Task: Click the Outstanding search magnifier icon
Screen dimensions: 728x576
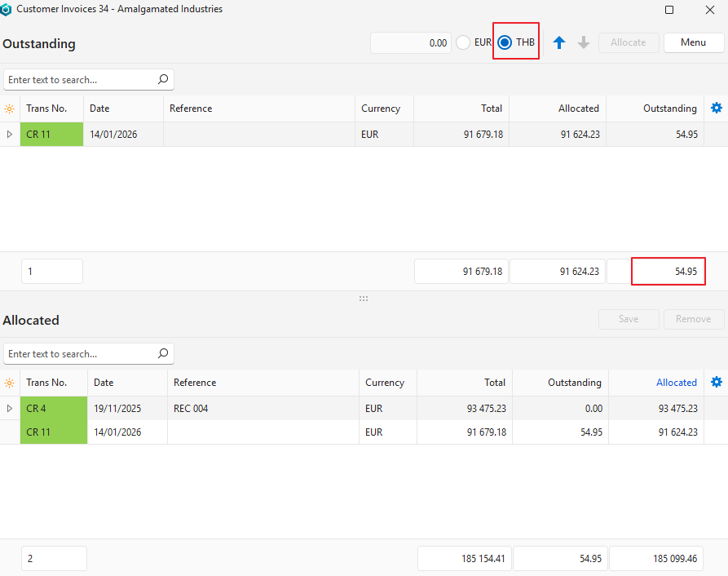Action: coord(163,79)
